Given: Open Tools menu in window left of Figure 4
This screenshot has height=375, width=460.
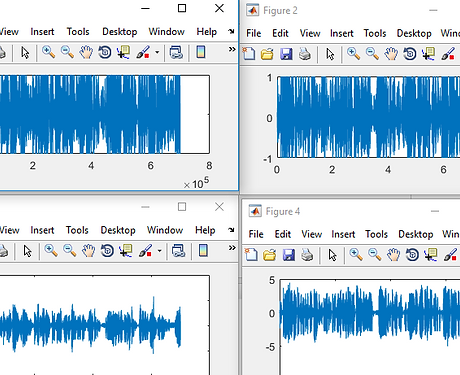Looking at the screenshot, I should [x=77, y=230].
